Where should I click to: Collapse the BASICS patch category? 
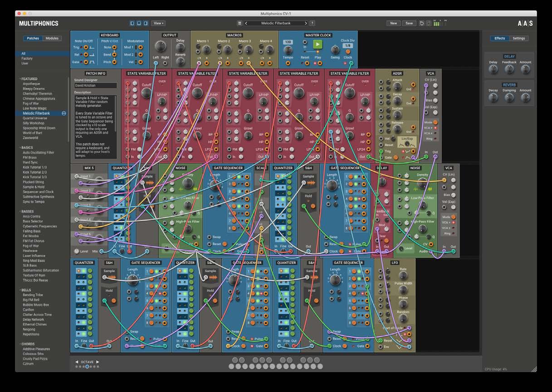(x=26, y=148)
